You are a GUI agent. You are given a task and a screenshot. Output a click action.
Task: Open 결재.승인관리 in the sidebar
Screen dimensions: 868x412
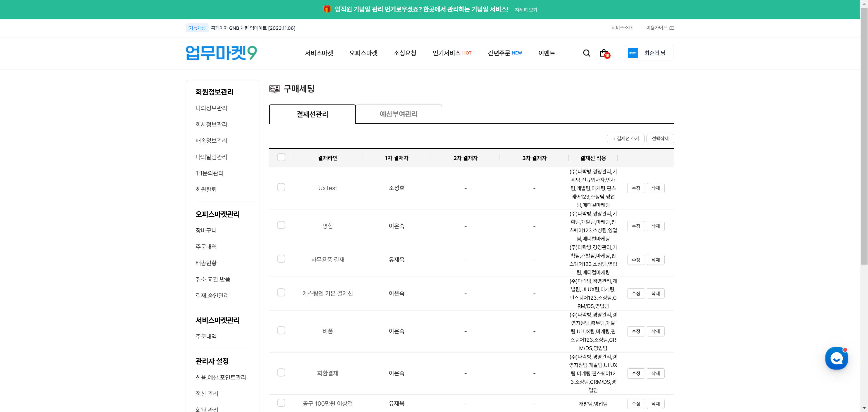click(x=212, y=295)
